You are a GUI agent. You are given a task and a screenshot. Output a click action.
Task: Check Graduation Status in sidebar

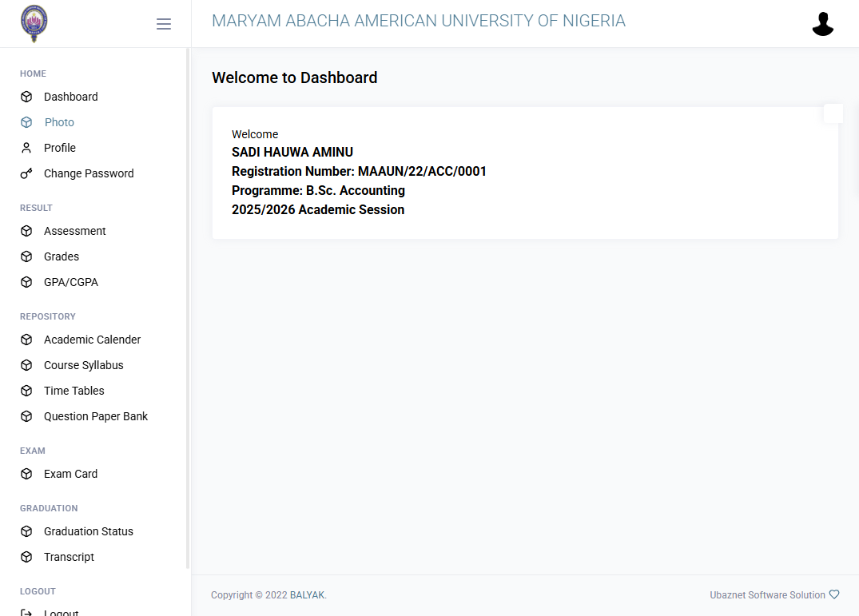pos(88,531)
